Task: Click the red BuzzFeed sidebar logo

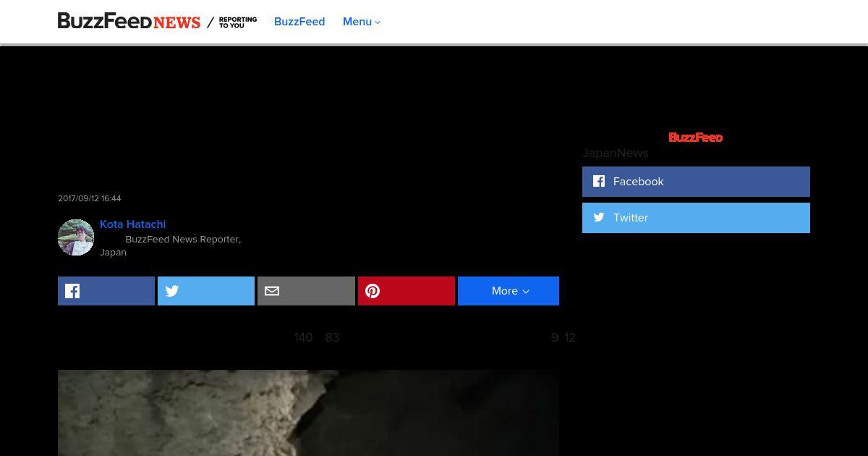Action: [x=696, y=138]
